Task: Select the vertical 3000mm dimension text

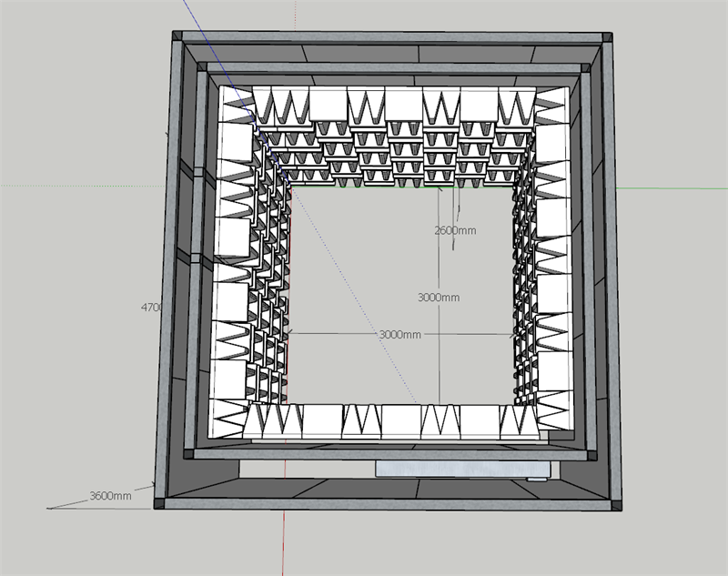Action: coord(439,298)
